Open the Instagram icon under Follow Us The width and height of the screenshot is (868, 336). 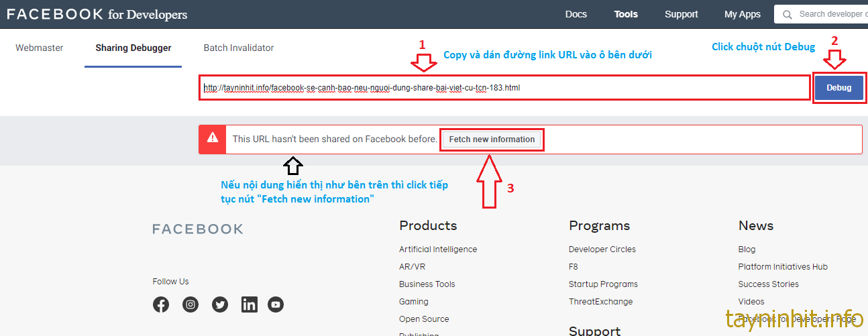[191, 304]
